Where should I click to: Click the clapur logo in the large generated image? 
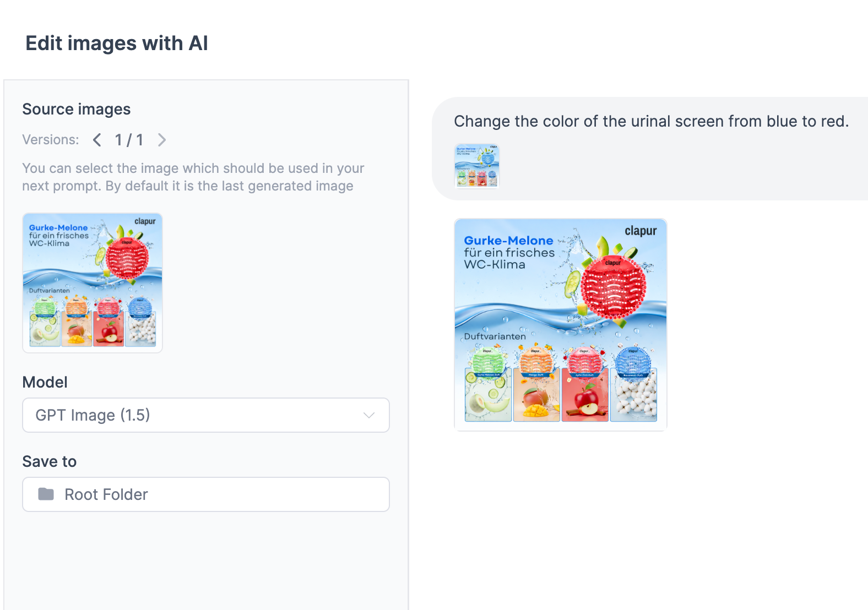(641, 231)
